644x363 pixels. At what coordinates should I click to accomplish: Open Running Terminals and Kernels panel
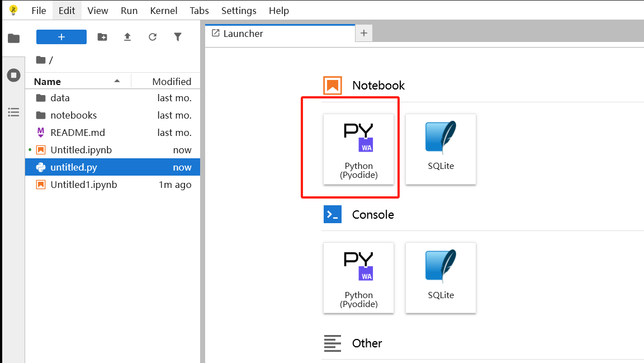[x=13, y=75]
